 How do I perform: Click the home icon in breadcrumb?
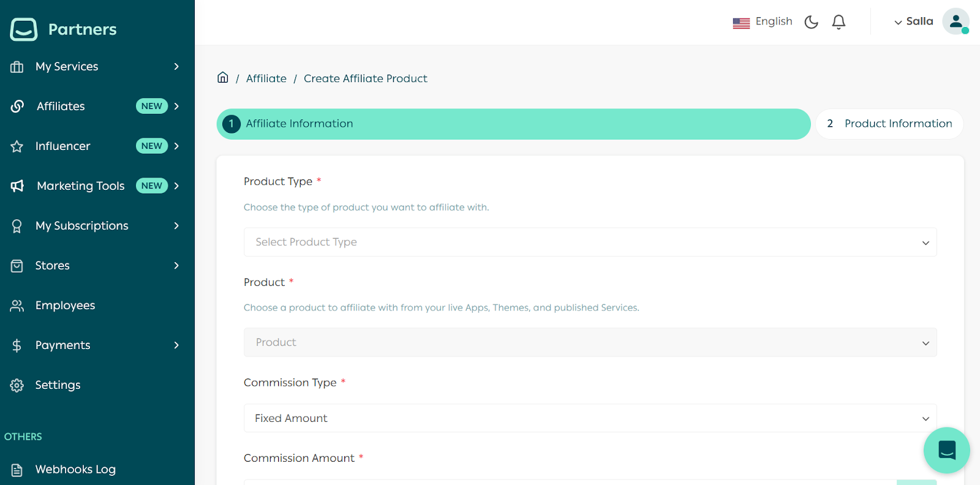click(223, 78)
